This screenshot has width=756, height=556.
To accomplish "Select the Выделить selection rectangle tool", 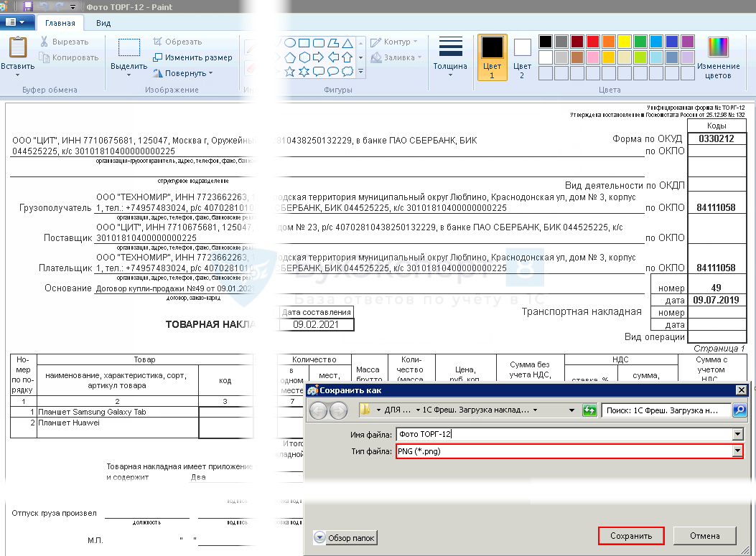I will point(129,47).
